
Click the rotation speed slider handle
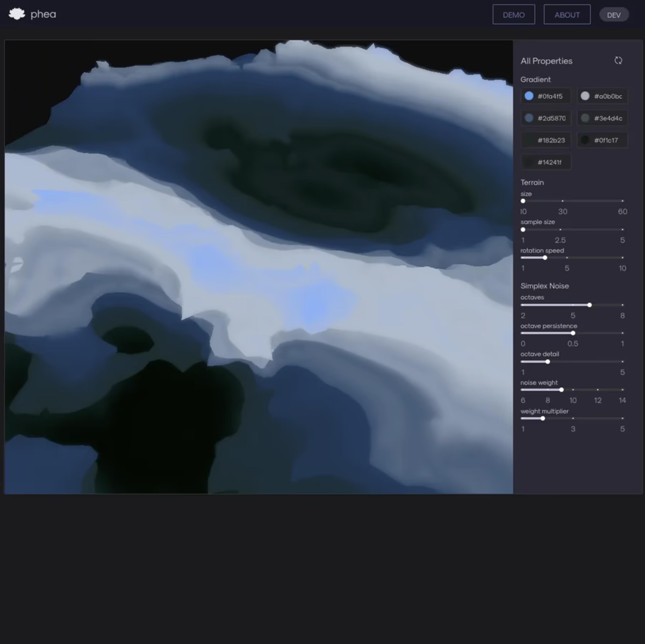point(545,258)
